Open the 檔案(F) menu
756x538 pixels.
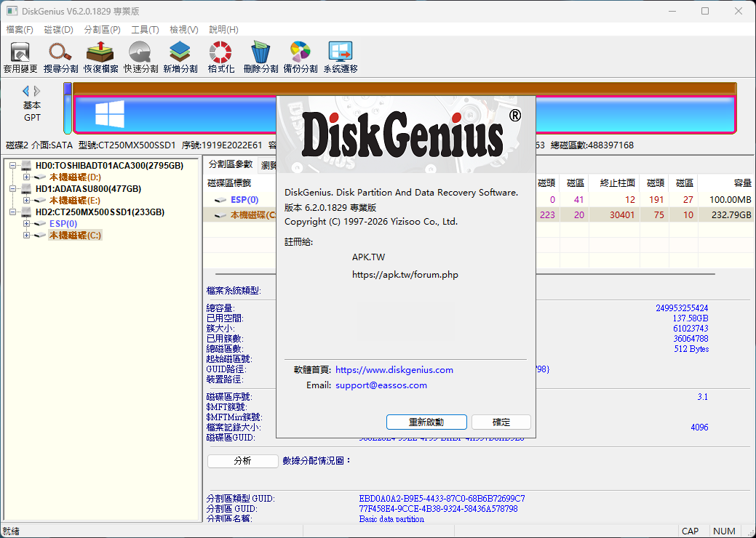tap(20, 30)
